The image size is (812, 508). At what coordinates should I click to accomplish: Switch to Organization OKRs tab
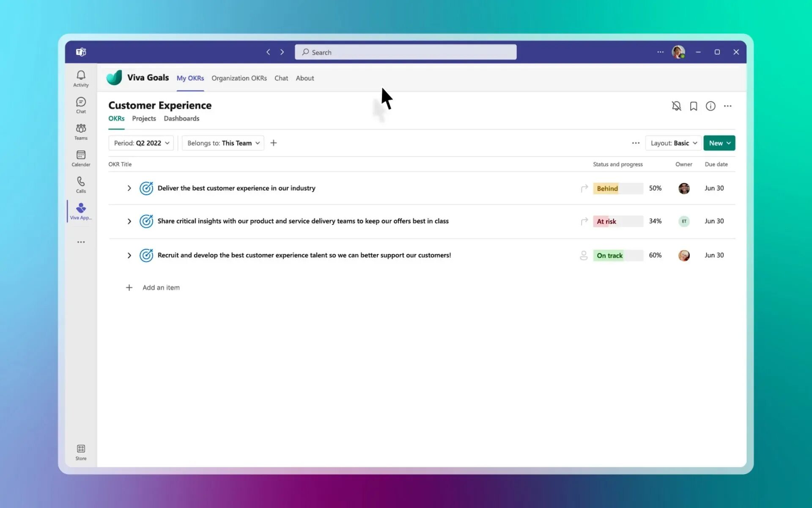239,78
